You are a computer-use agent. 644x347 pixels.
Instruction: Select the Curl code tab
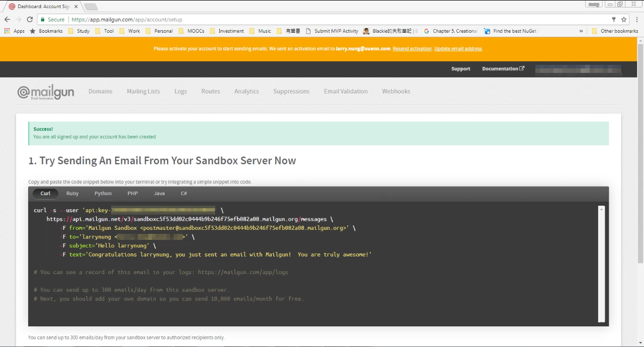click(x=46, y=194)
